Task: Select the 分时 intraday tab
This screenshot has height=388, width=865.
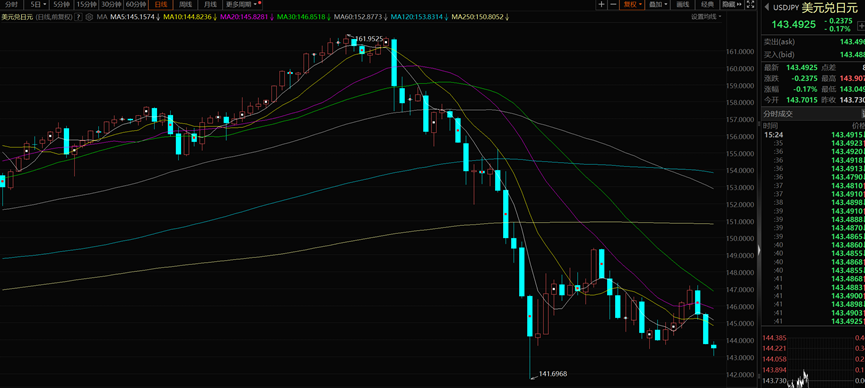Action: point(12,4)
